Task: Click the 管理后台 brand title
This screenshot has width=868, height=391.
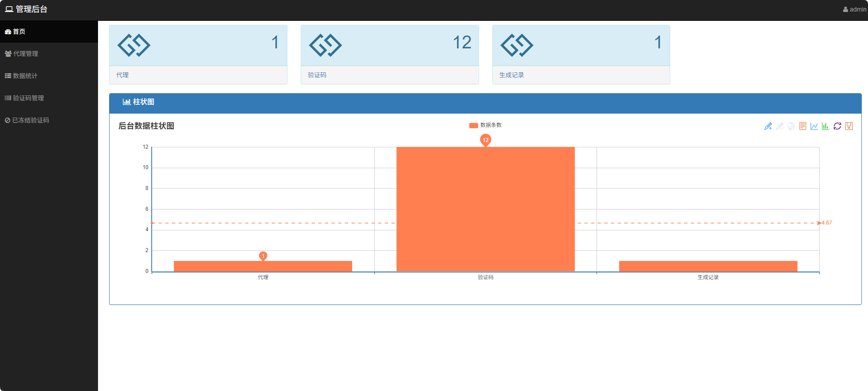Action: pos(26,9)
